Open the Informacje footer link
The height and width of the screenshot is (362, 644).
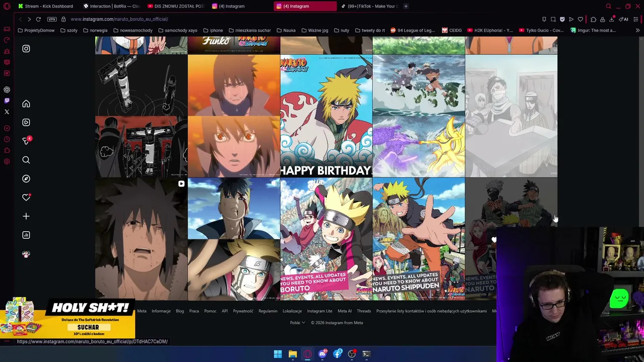click(x=161, y=311)
